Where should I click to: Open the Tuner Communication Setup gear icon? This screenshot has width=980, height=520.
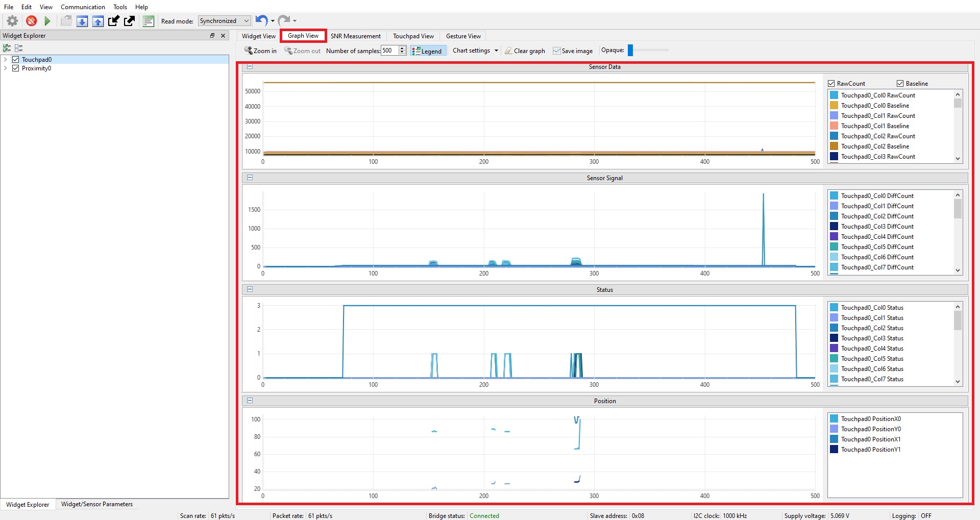(12, 21)
